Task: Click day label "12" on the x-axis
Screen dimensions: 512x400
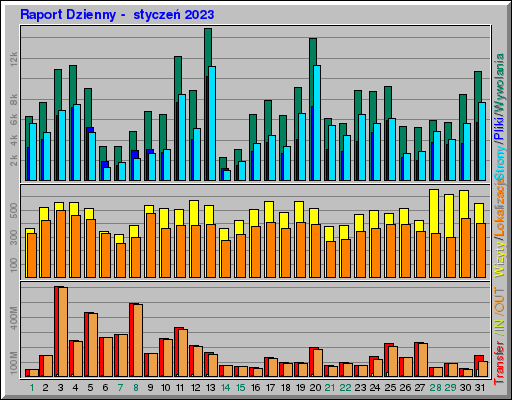Action: tap(196, 388)
